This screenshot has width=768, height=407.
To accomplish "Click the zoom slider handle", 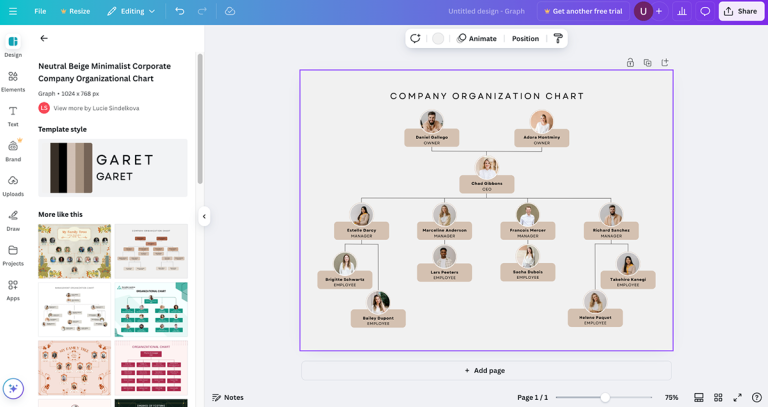I will [x=605, y=398].
